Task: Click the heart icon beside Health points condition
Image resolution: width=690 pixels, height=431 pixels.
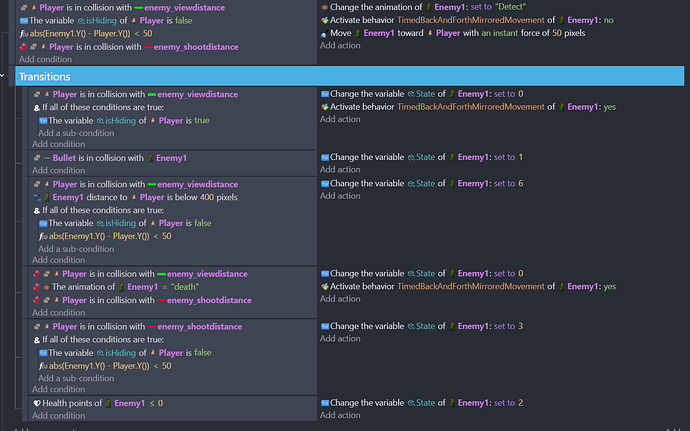Action: [x=38, y=403]
